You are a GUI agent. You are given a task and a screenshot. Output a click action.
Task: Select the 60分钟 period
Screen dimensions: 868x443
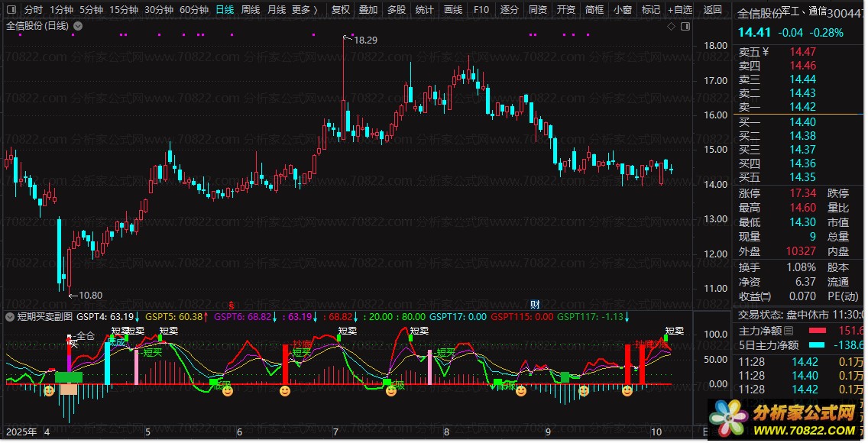pyautogui.click(x=194, y=9)
